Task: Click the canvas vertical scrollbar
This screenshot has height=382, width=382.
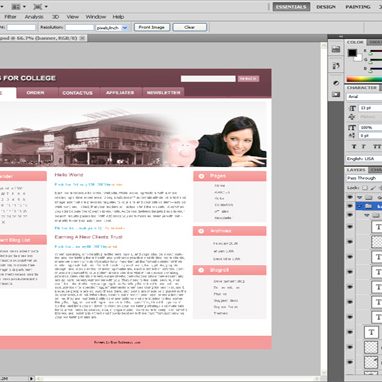Action: click(x=324, y=208)
